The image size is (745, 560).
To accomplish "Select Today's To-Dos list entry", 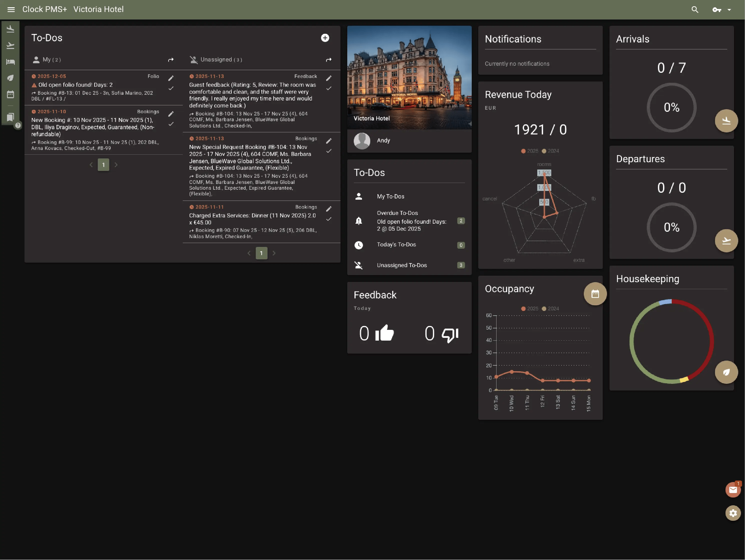I will click(x=396, y=245).
